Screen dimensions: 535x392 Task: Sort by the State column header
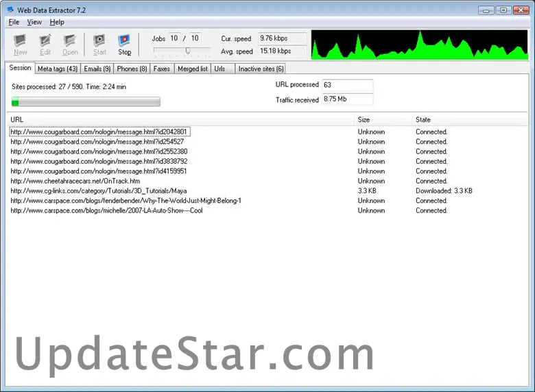point(470,120)
